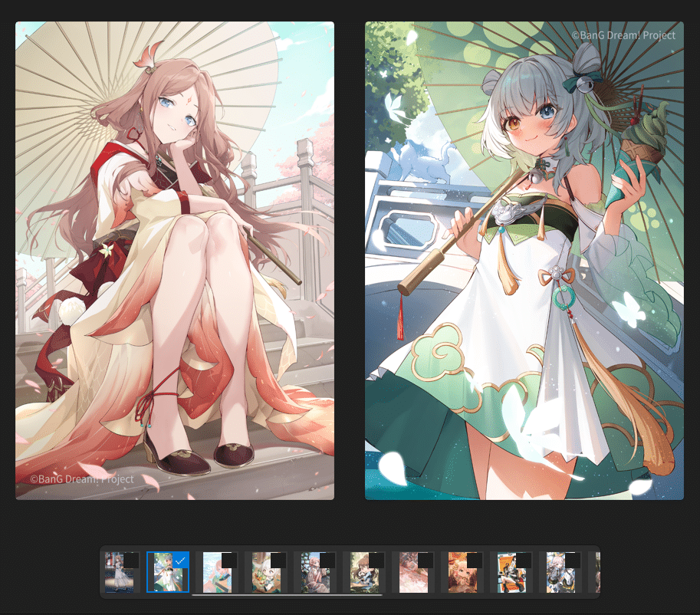
Task: Click the filmstrip horizontal scrollbar
Action: (287, 595)
